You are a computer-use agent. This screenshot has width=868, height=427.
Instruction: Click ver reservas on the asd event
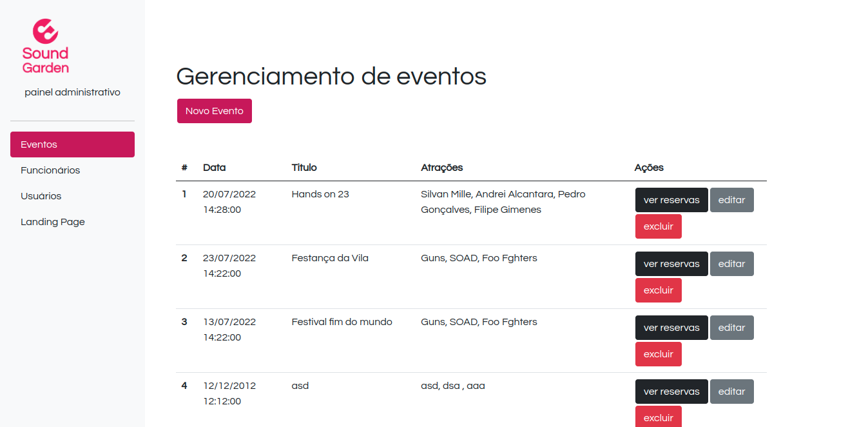[671, 391]
